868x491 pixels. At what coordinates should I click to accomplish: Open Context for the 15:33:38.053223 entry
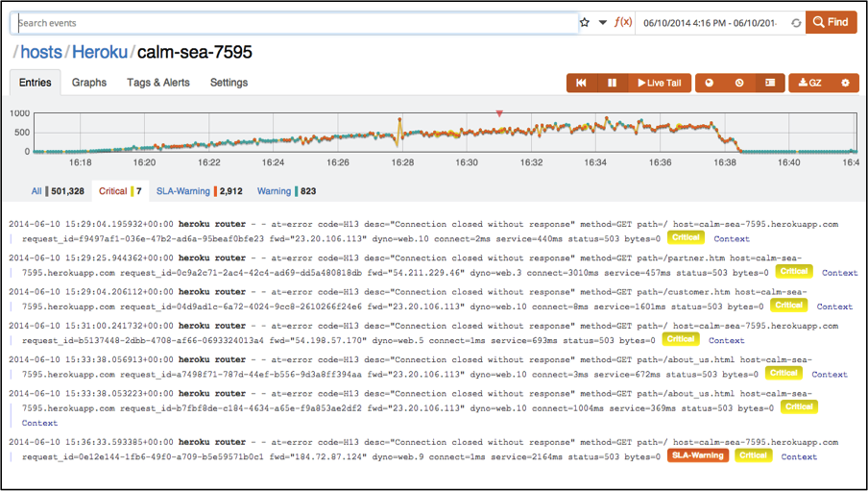coord(39,423)
